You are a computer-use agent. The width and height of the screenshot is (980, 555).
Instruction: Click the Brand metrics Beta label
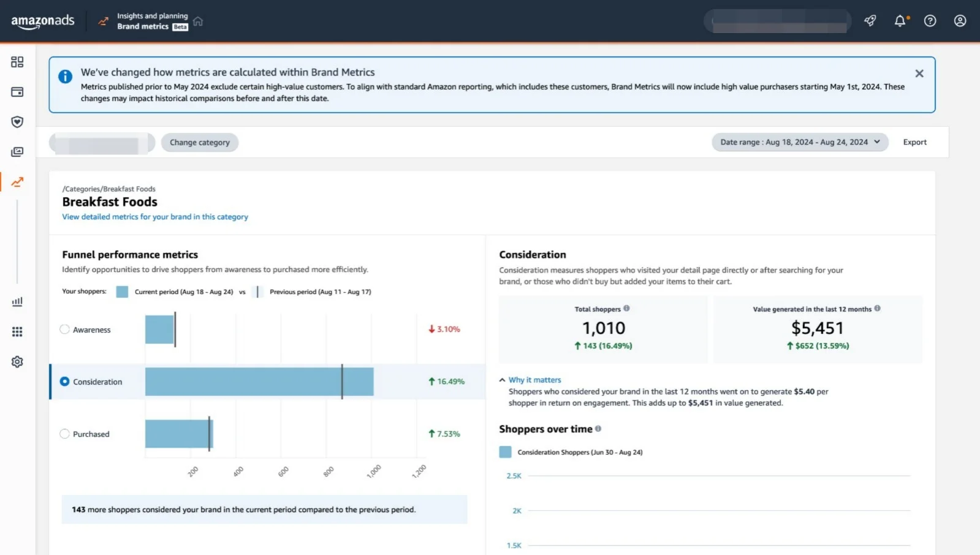point(153,26)
